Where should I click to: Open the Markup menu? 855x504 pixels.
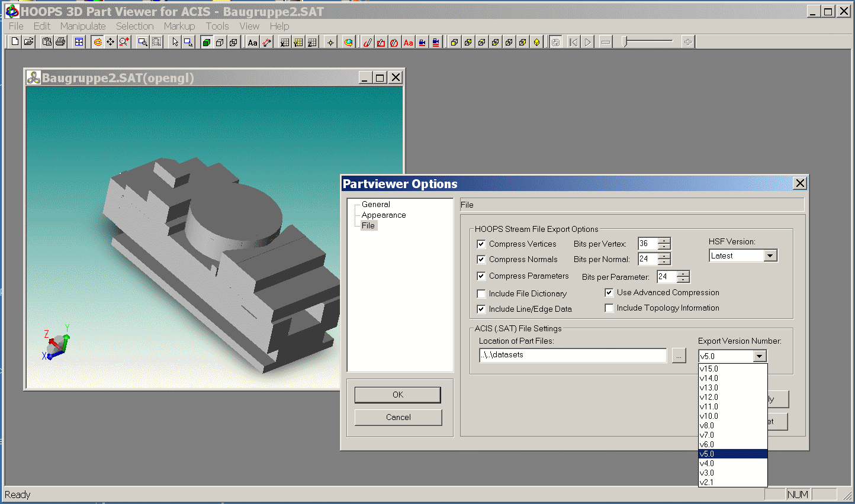pos(179,26)
